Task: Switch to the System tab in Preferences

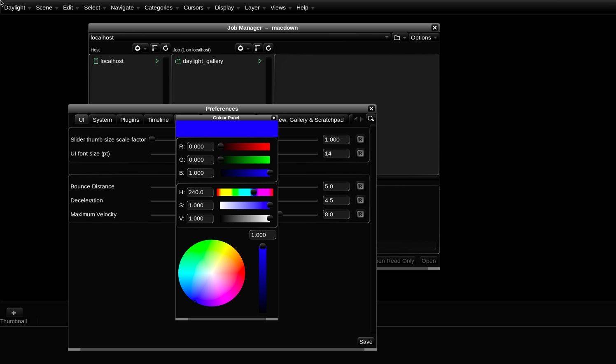Action: point(102,120)
